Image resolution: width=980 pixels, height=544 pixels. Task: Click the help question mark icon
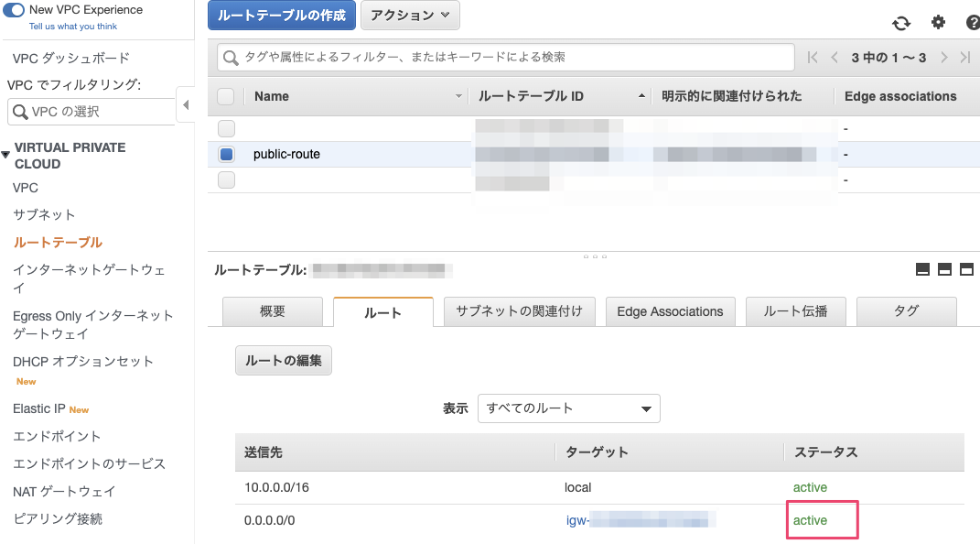click(x=972, y=23)
